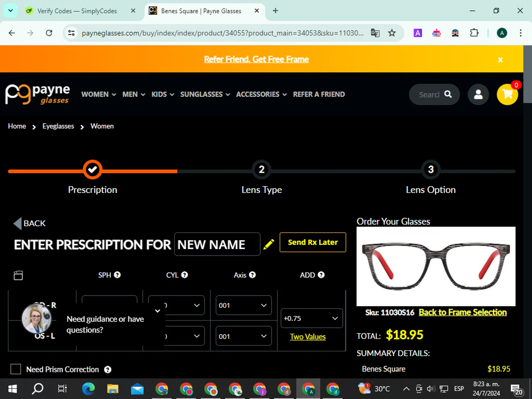
Task: Expand the SUNGLASSES menu
Action: [x=205, y=94]
